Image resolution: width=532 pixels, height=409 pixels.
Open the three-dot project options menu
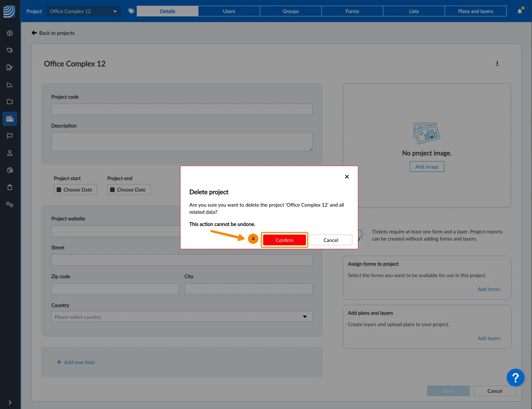[497, 64]
